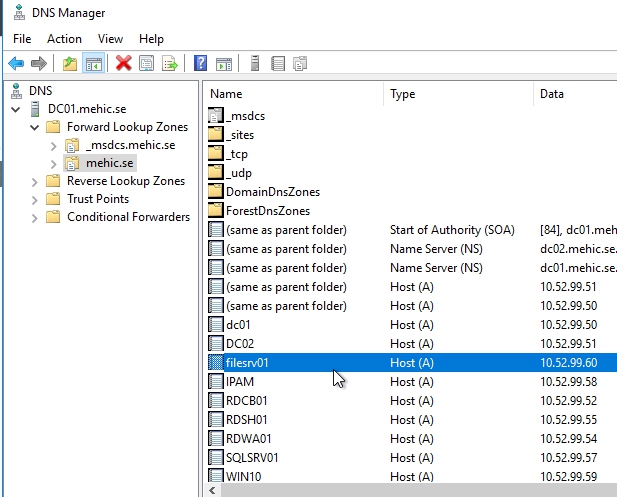Viewport: 617px width, 497px height.
Task: Click the blue Help question mark icon
Action: pyautogui.click(x=201, y=64)
